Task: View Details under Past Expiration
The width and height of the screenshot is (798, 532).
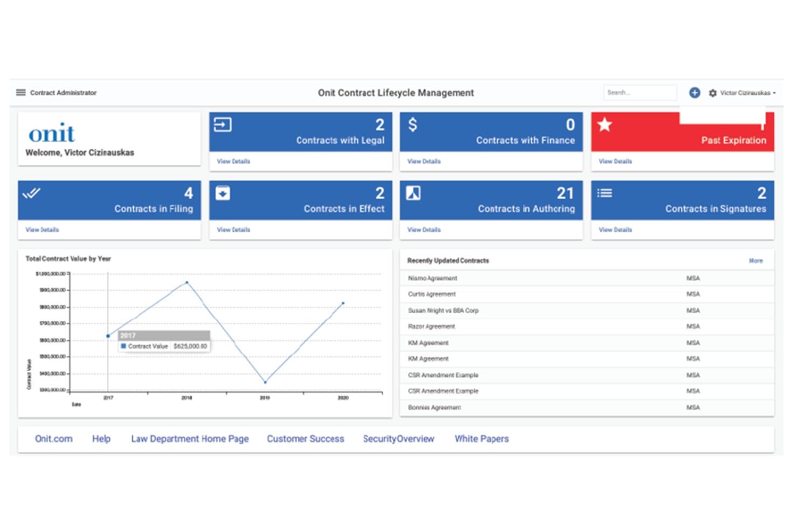Action: point(615,161)
